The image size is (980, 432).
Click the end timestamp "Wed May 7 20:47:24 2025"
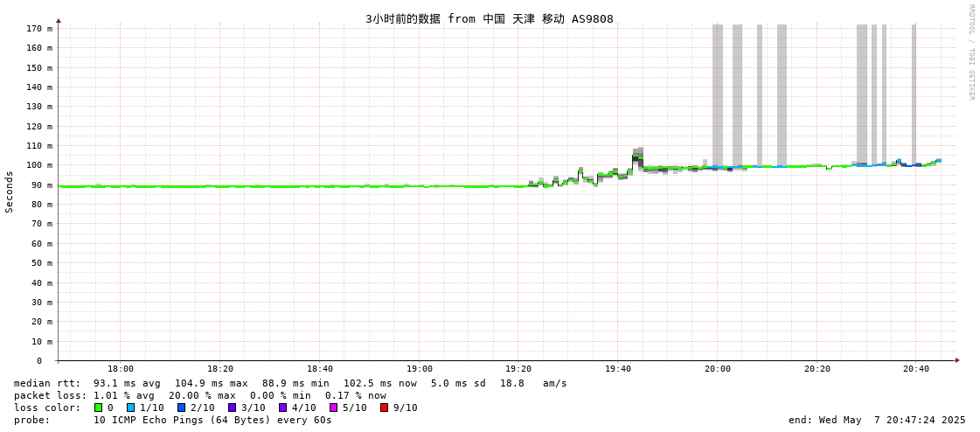893,420
